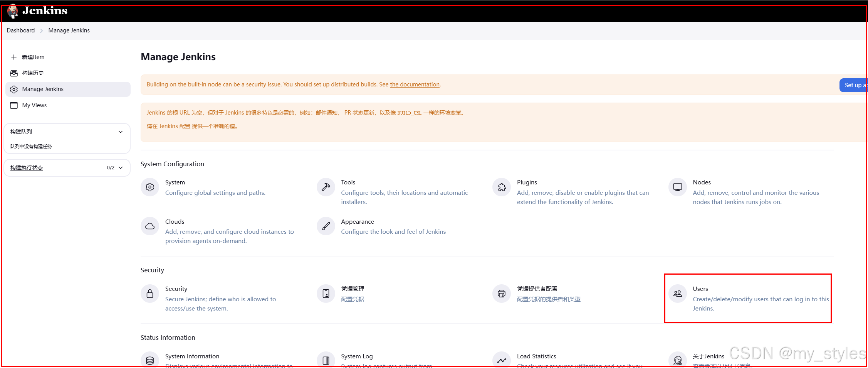Image resolution: width=868 pixels, height=368 pixels.
Task: Open the Nodes title
Action: (x=702, y=182)
